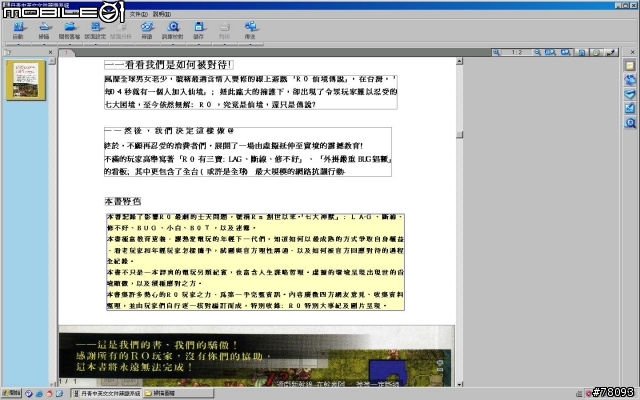The height and width of the screenshot is (400, 640).
Task: Switch to 丹青中英文文件辨識系統 taskbar button
Action: pyautogui.click(x=107, y=393)
